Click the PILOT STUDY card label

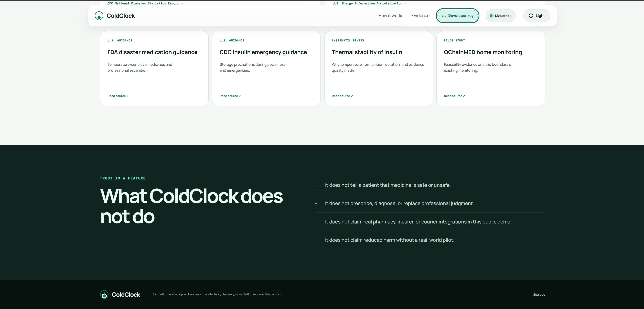pos(454,40)
